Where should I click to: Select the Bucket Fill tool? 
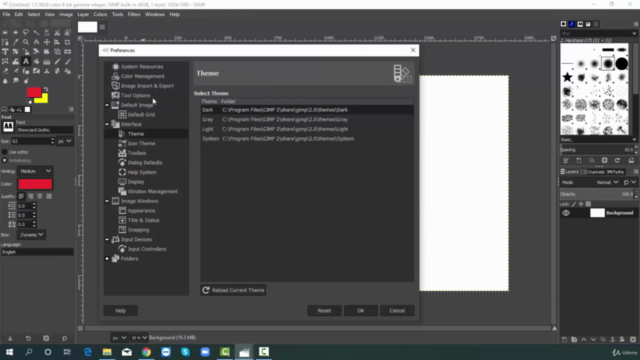tap(36, 62)
